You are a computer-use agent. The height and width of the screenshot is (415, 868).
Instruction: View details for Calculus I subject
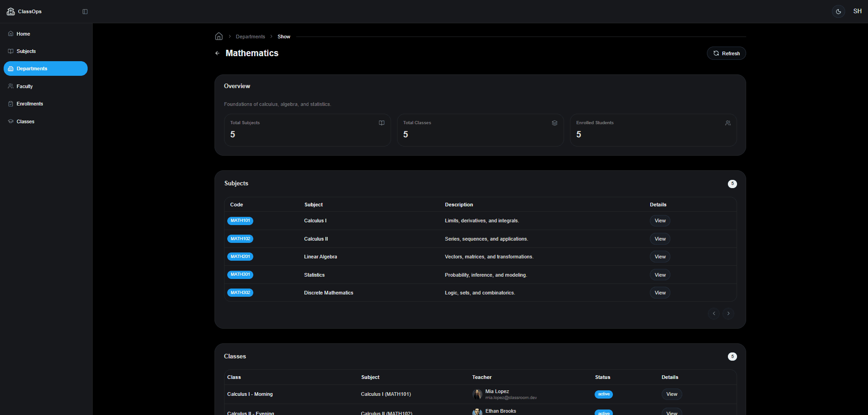pos(660,221)
